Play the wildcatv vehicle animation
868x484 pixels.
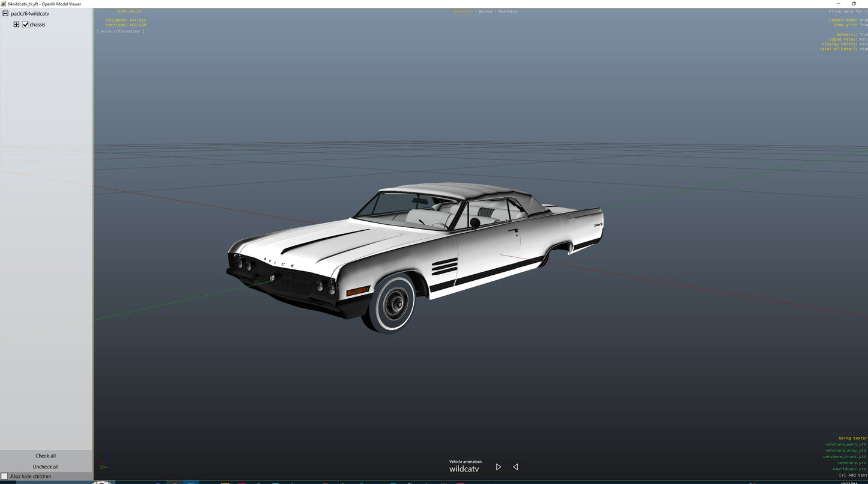pyautogui.click(x=498, y=467)
